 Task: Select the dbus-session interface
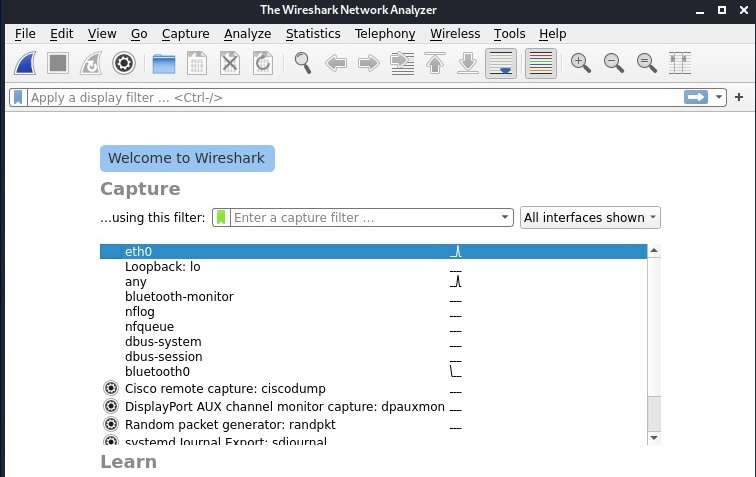(373, 356)
